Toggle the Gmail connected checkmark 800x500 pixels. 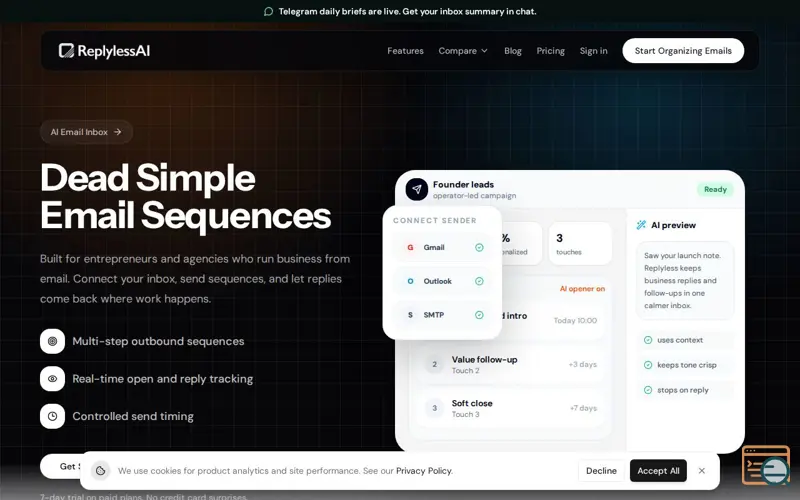tap(479, 247)
